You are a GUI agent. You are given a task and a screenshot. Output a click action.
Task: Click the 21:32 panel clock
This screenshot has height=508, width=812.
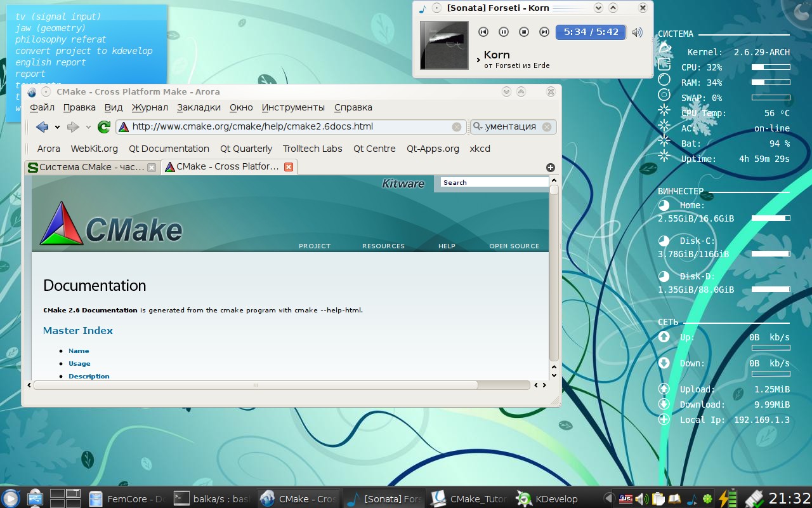click(789, 498)
